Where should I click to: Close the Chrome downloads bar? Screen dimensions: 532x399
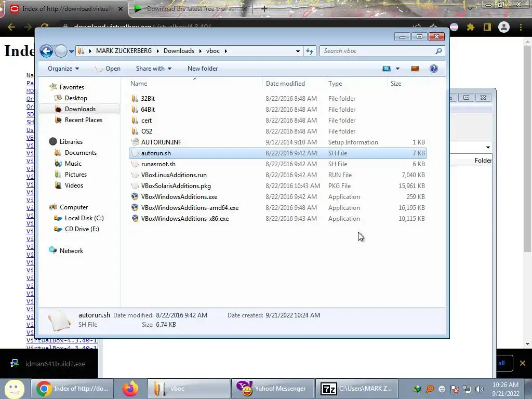click(523, 363)
